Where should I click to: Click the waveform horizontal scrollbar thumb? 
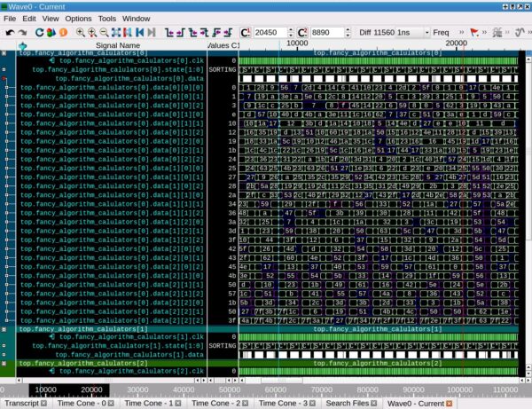282,381
